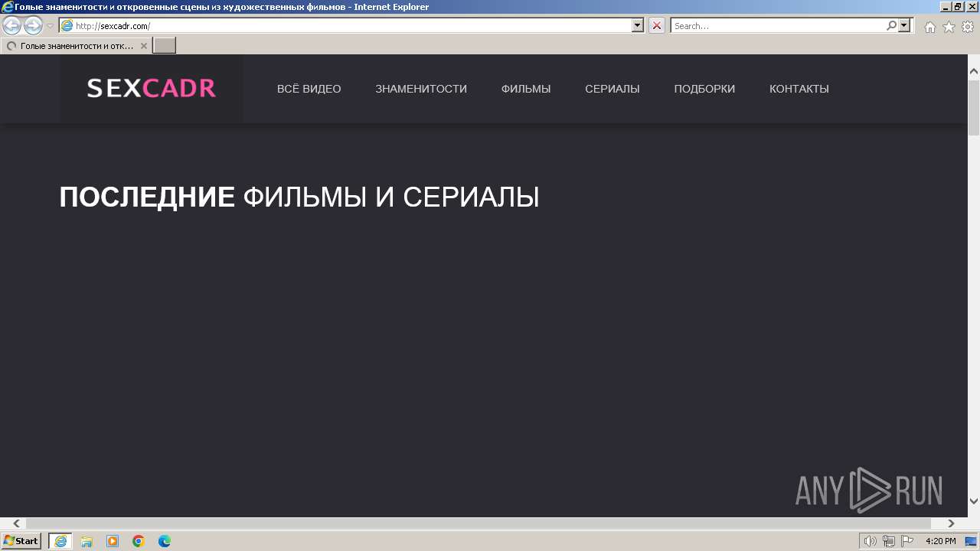Click the show desktop monitor icon
Image resolution: width=980 pixels, height=551 pixels.
(x=972, y=541)
